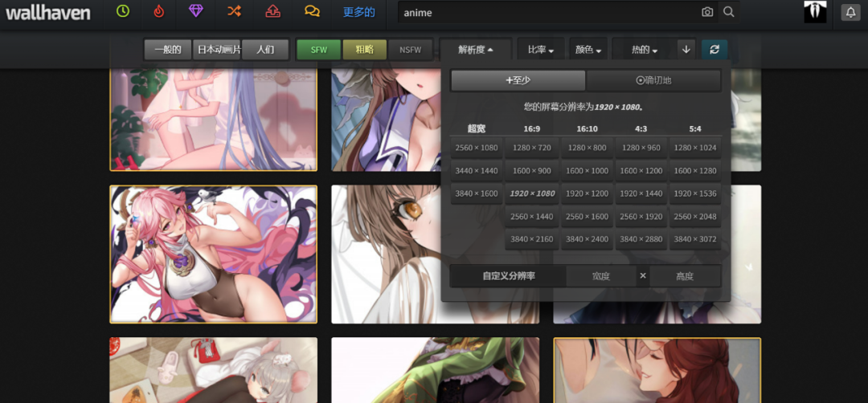Choose resolution 2560 × 1080
The height and width of the screenshot is (403, 868).
(x=477, y=149)
